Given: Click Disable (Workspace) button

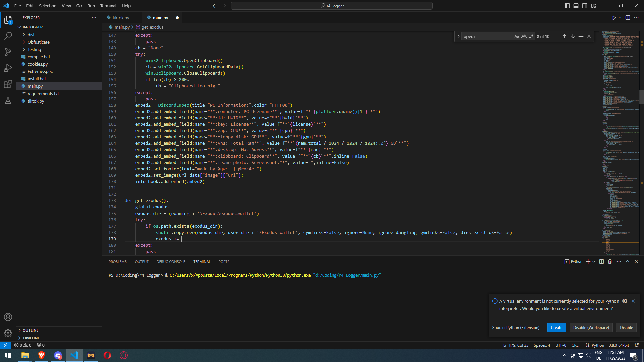Looking at the screenshot, I should click(x=591, y=328).
